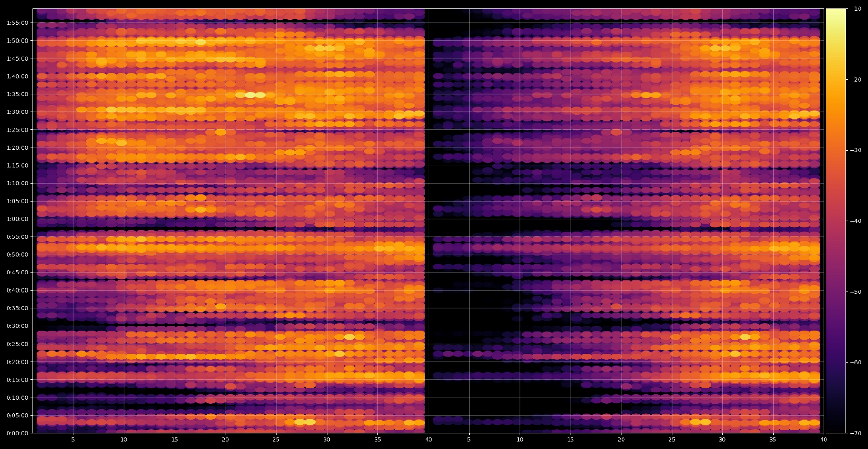Click the 0:35:00 time axis label

[x=17, y=308]
